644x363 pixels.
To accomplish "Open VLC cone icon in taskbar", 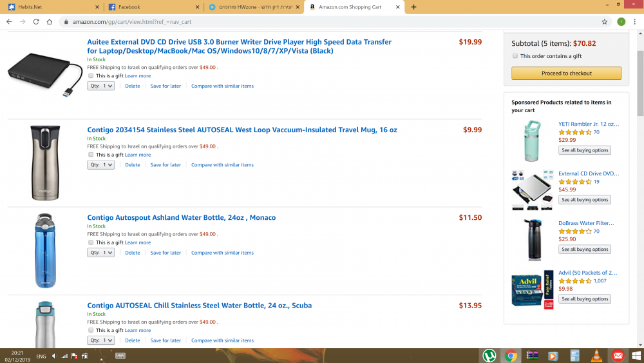I will tap(596, 356).
